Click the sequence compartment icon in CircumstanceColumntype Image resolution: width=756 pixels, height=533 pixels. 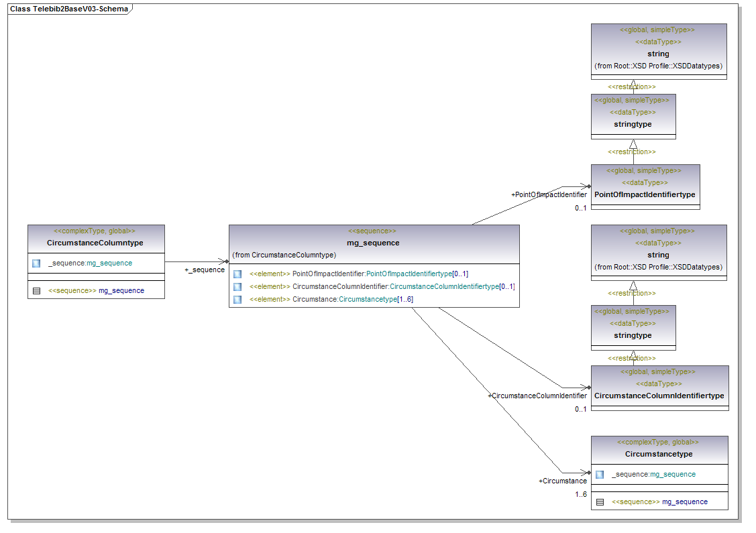pyautogui.click(x=36, y=291)
